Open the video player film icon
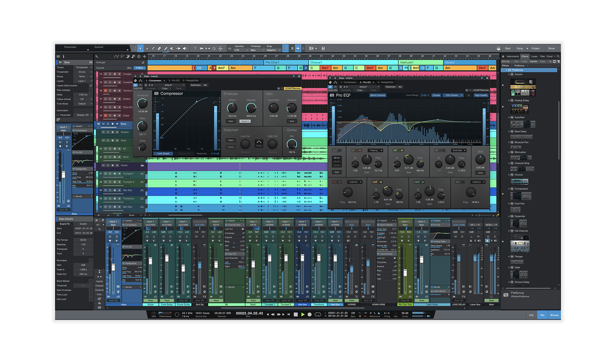The height and width of the screenshot is (364, 616). 323,48
